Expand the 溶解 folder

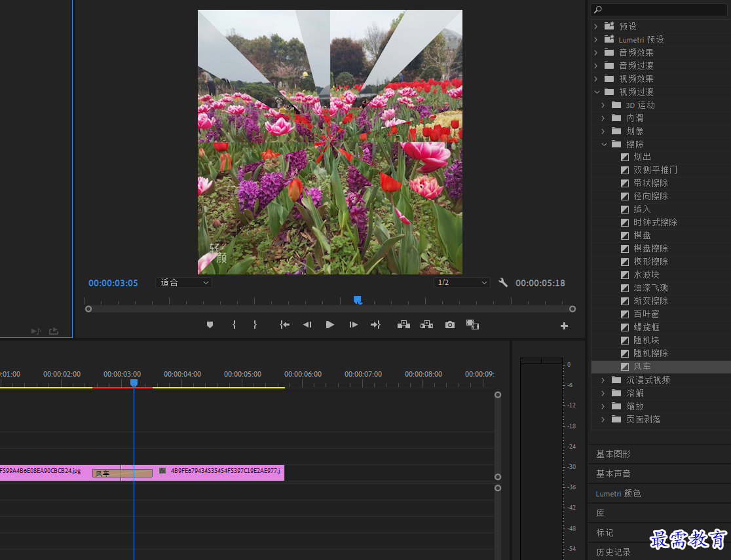(603, 393)
